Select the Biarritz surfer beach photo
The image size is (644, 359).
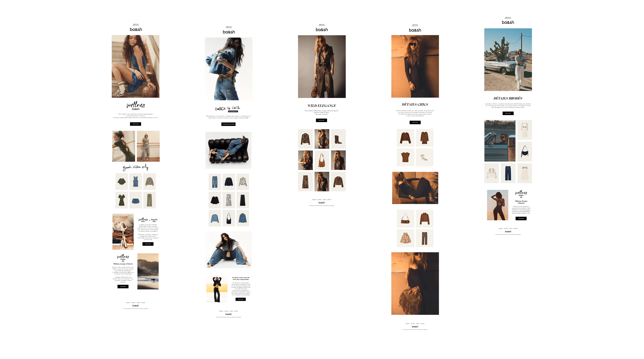[148, 271]
